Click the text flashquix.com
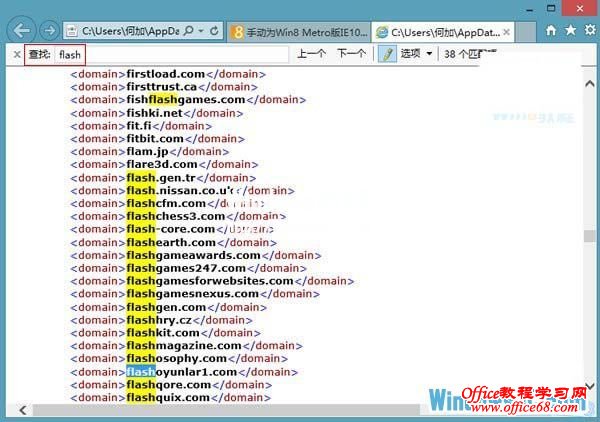This screenshot has width=600, height=422. [x=168, y=398]
